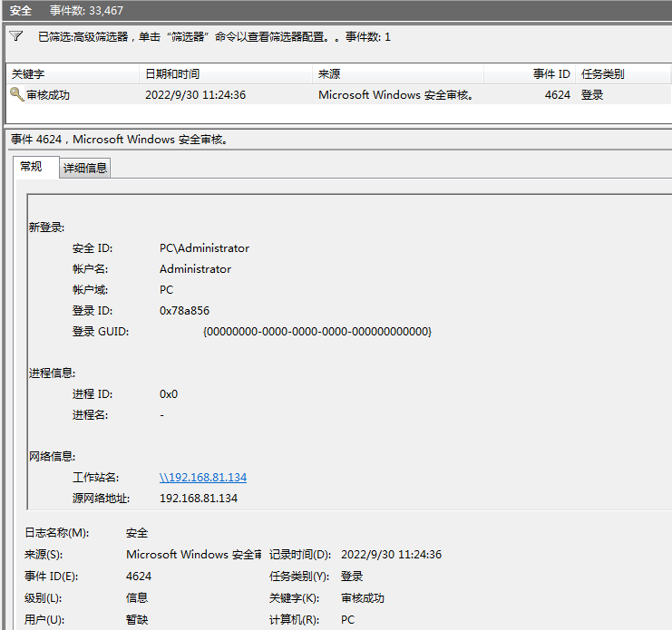Viewport: 672px width, 630px height.
Task: Click the funnel filter icon above the event list
Action: click(x=15, y=37)
